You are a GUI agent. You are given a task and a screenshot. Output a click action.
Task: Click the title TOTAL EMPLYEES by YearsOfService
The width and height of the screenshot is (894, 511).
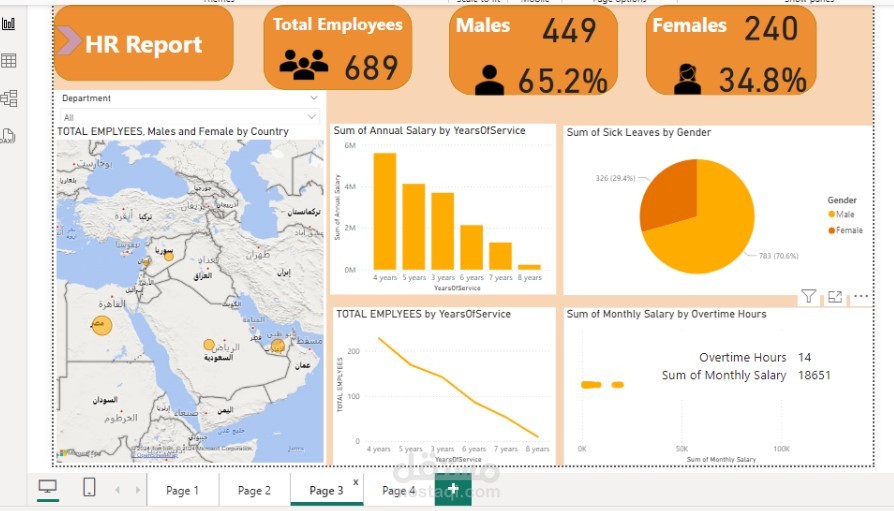[423, 314]
